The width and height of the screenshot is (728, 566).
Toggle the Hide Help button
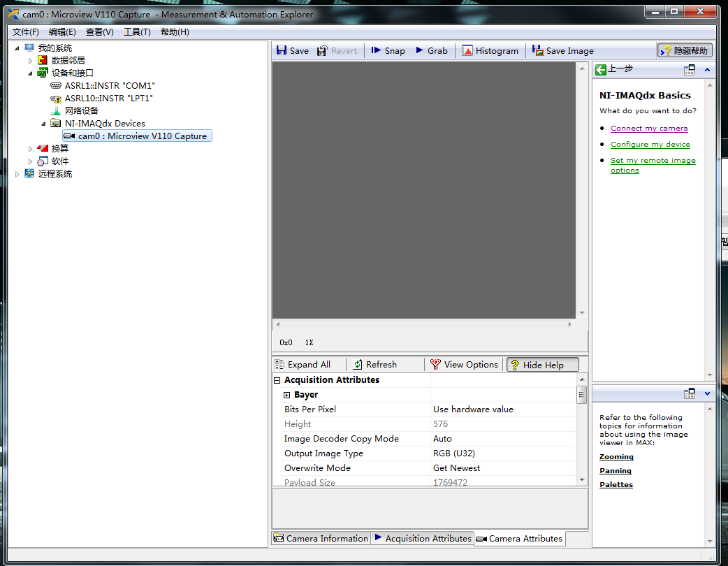tap(543, 364)
